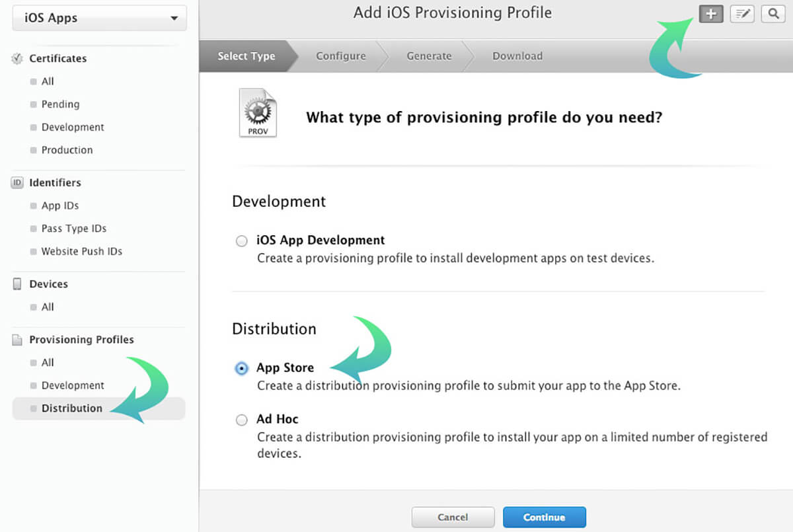
Task: Open Website Push IDs
Action: pos(82,251)
